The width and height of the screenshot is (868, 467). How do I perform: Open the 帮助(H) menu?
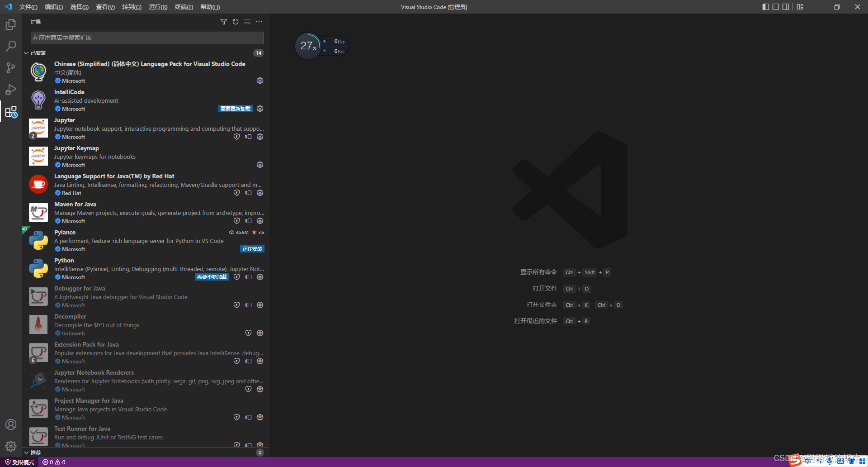pyautogui.click(x=210, y=7)
